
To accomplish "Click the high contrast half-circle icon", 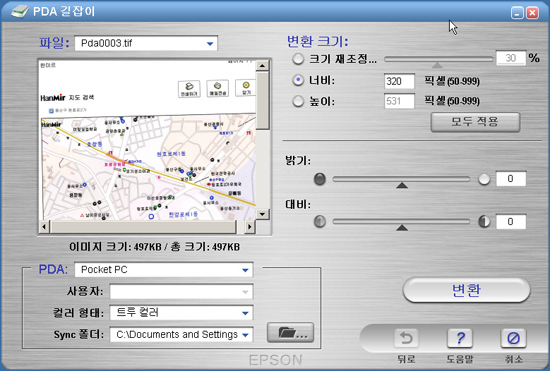I will (x=484, y=222).
